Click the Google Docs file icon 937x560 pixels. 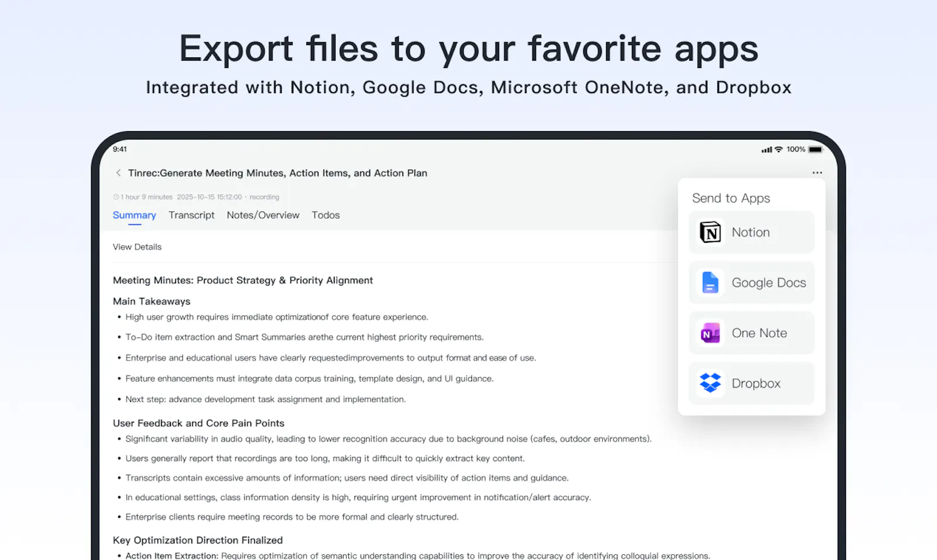(710, 283)
